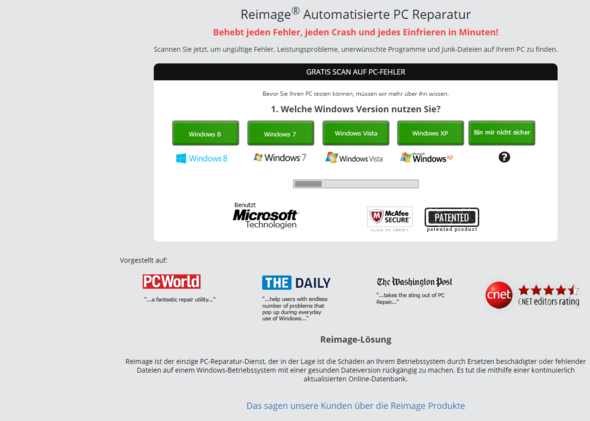Click the question mark help icon
The image size is (590, 421).
click(x=504, y=157)
